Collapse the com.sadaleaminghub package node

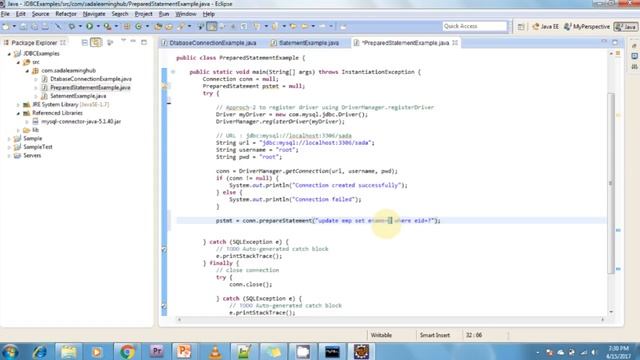pos(27,71)
